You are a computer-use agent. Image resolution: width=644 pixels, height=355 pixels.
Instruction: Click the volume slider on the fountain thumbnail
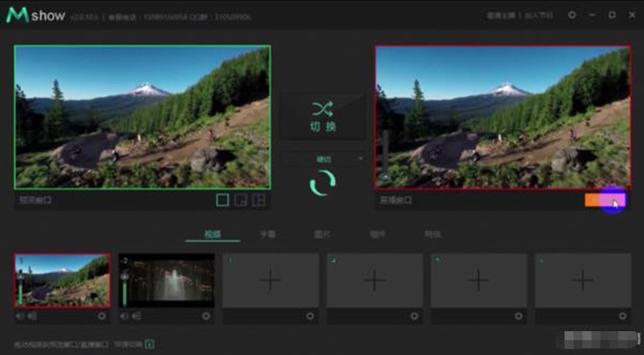click(x=124, y=289)
